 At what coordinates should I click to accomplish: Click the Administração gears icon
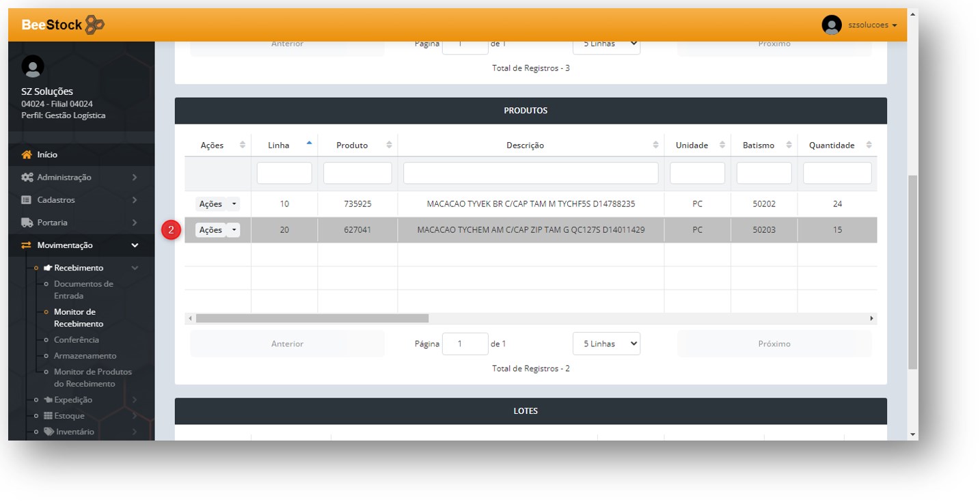pyautogui.click(x=27, y=178)
